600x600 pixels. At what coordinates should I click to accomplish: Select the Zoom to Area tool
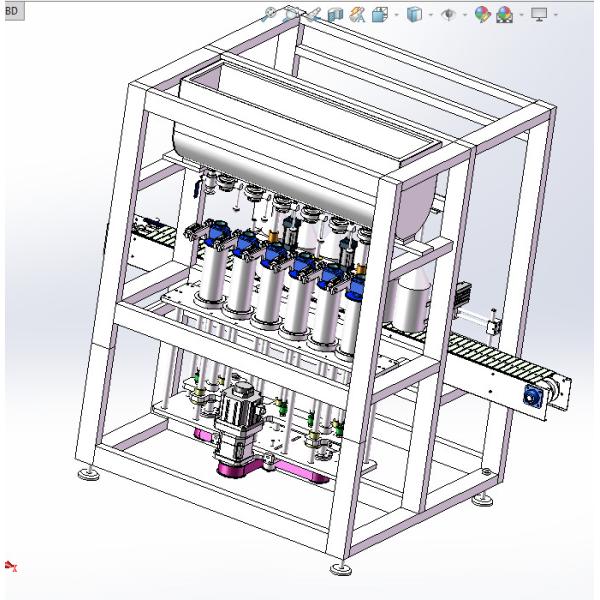290,15
